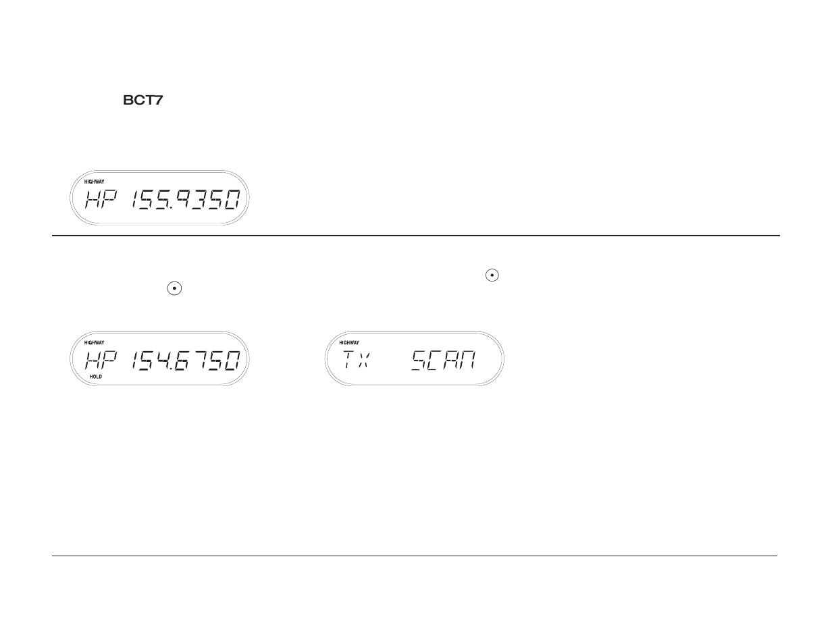
Task: Click the final 0 digit of 154.6750
Action: coord(232,360)
